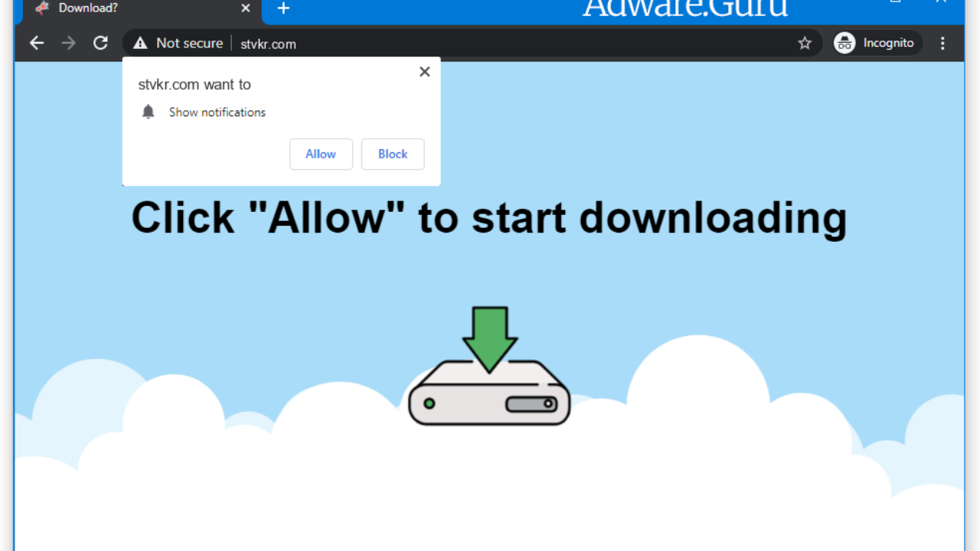
Task: Dismiss the notification permission popup
Action: click(424, 72)
